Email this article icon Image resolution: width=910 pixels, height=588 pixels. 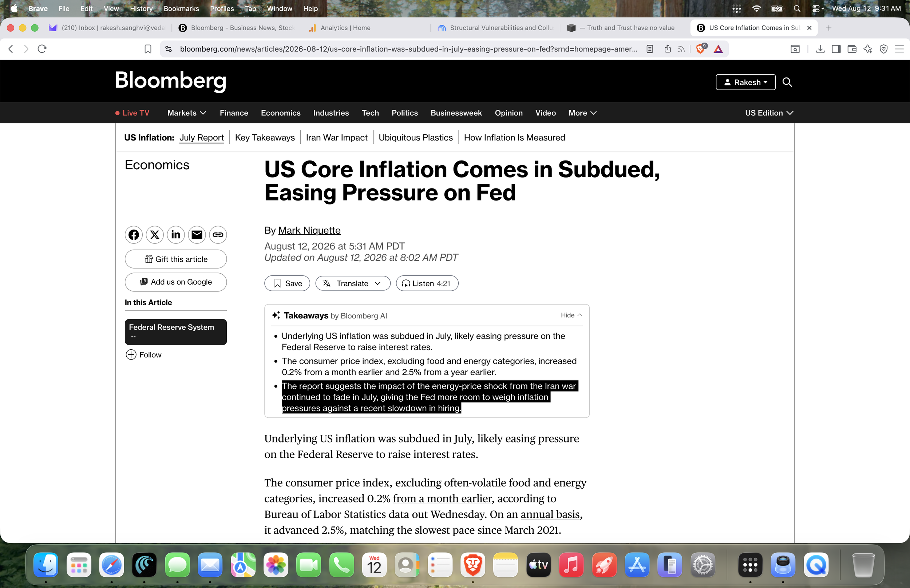tap(197, 234)
